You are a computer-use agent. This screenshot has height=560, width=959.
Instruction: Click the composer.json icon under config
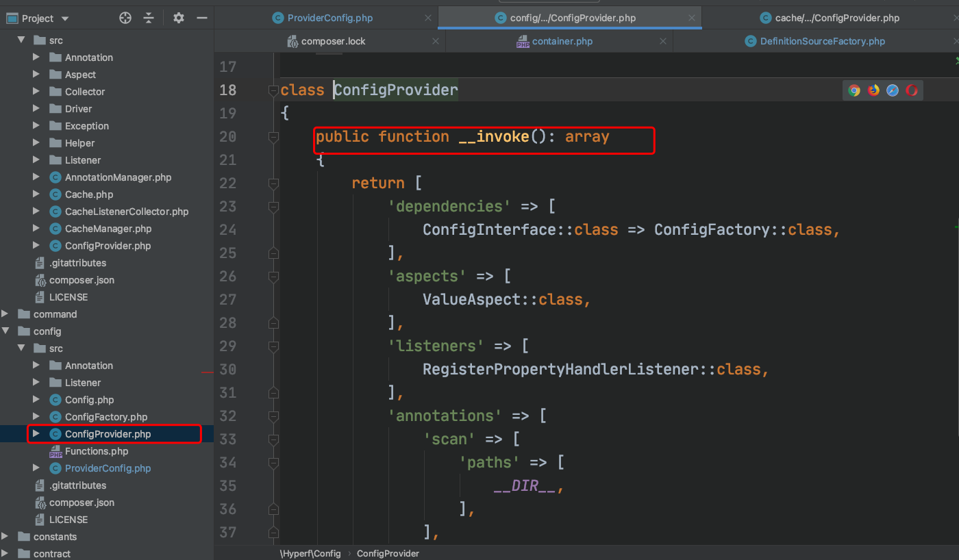[x=40, y=502]
